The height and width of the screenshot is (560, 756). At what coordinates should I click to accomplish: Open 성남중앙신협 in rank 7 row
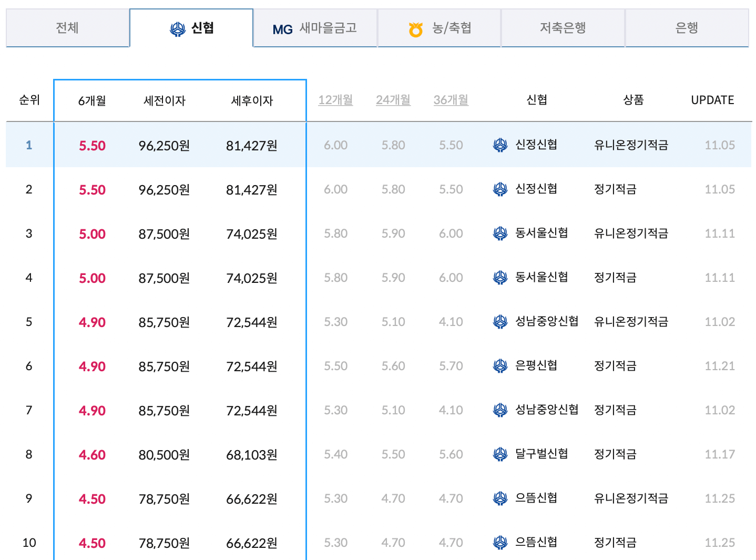[x=547, y=410]
